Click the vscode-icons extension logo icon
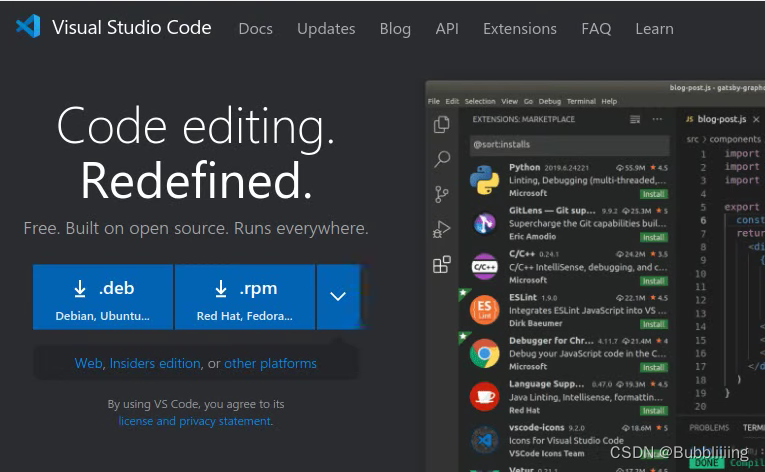 (484, 440)
